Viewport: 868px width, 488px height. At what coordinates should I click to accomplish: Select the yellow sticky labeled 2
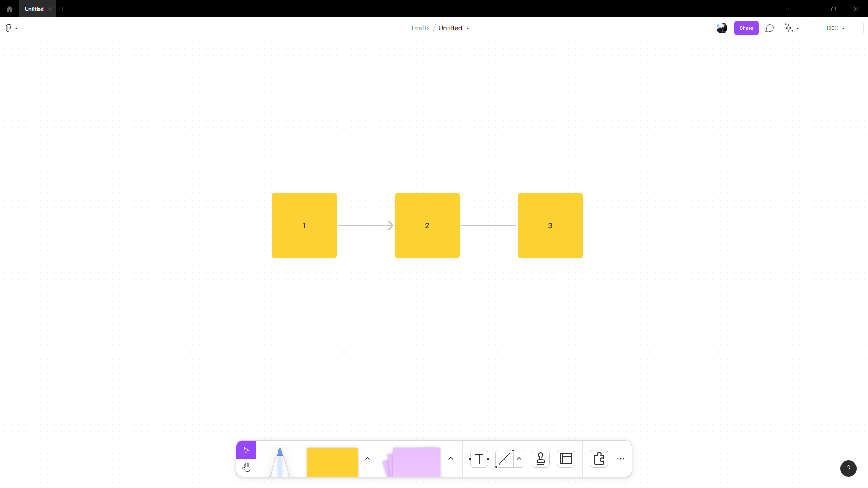(427, 225)
